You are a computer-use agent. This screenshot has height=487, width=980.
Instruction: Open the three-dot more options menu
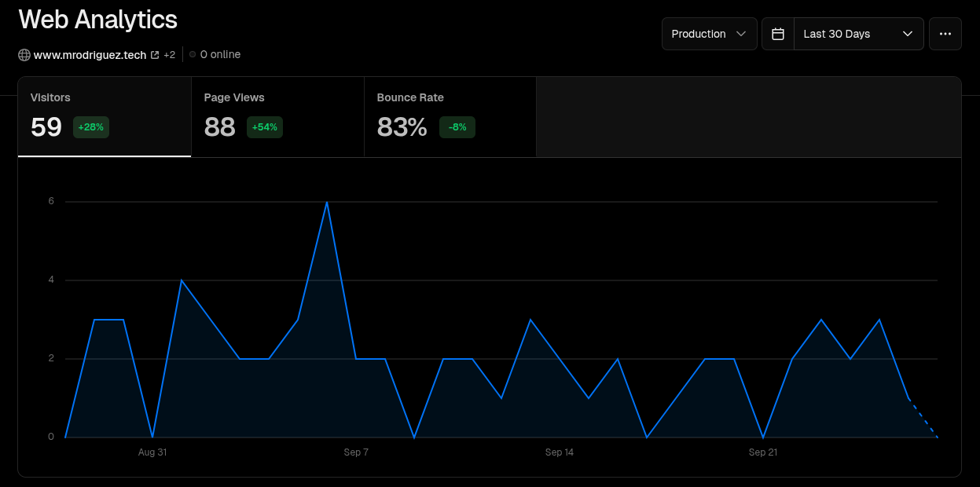[x=945, y=34]
